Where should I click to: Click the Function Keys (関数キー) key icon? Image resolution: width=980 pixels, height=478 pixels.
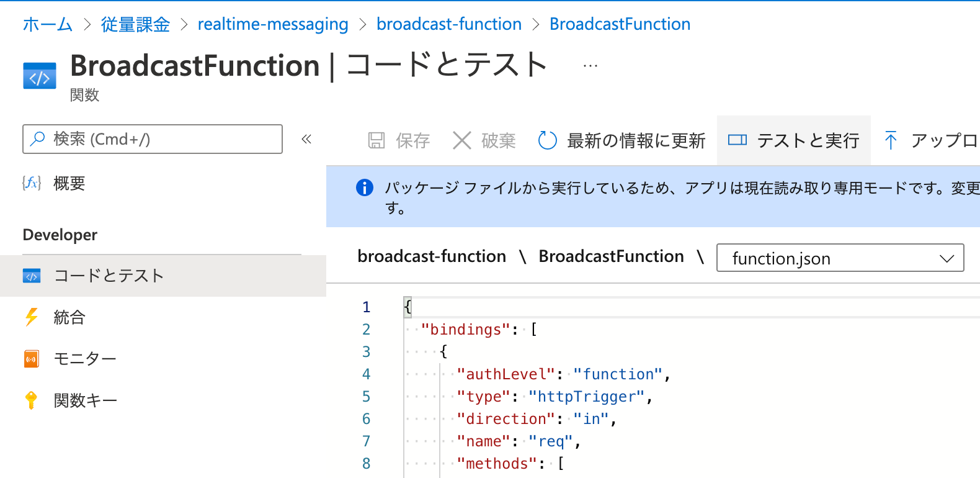pos(31,400)
